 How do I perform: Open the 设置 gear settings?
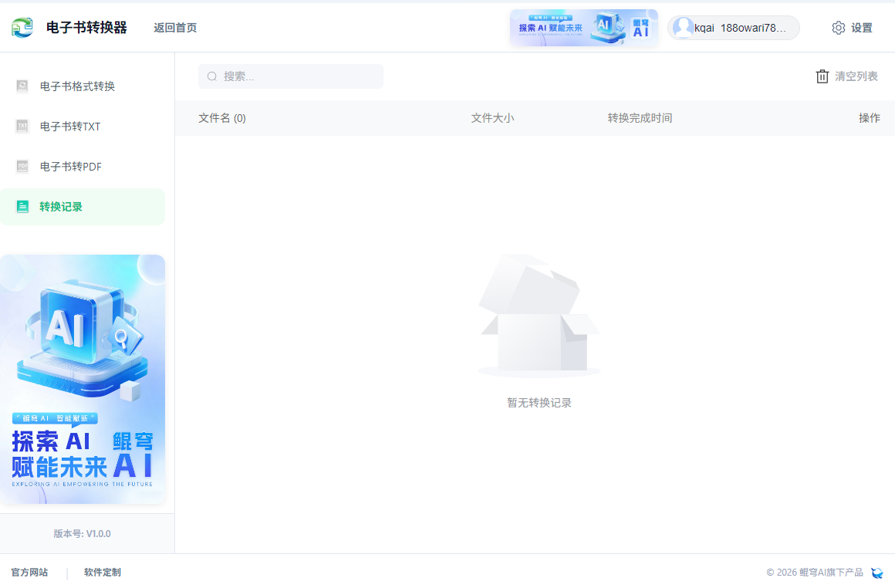coord(853,27)
